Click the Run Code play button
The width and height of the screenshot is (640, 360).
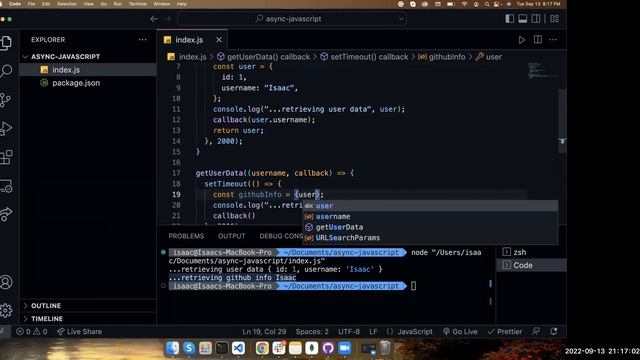522,40
